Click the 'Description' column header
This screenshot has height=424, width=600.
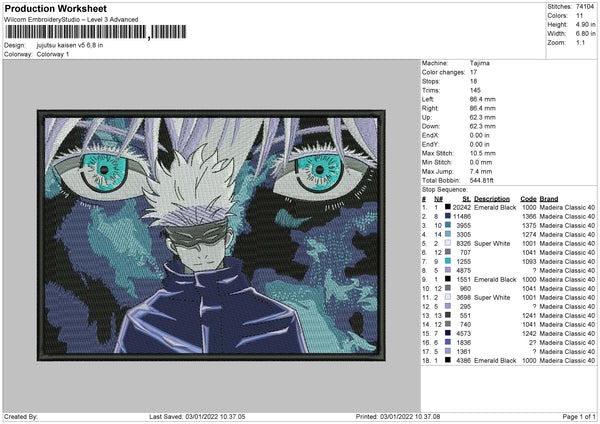[492, 199]
